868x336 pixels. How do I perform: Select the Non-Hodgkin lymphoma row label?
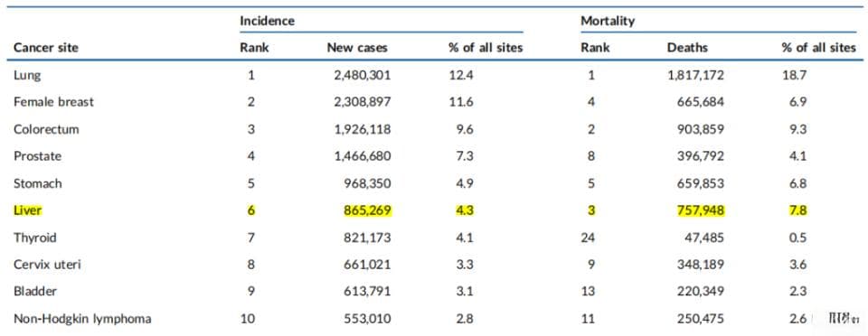click(x=82, y=319)
